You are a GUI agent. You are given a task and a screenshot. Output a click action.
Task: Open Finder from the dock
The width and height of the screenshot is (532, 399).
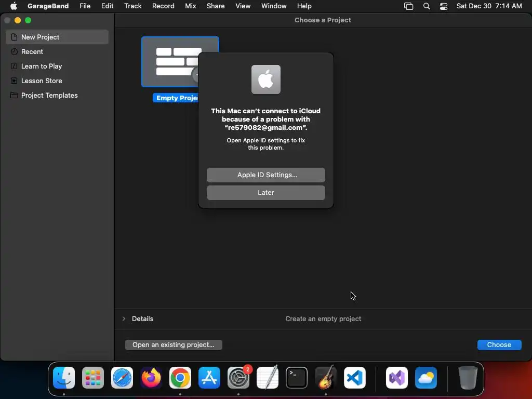64,378
